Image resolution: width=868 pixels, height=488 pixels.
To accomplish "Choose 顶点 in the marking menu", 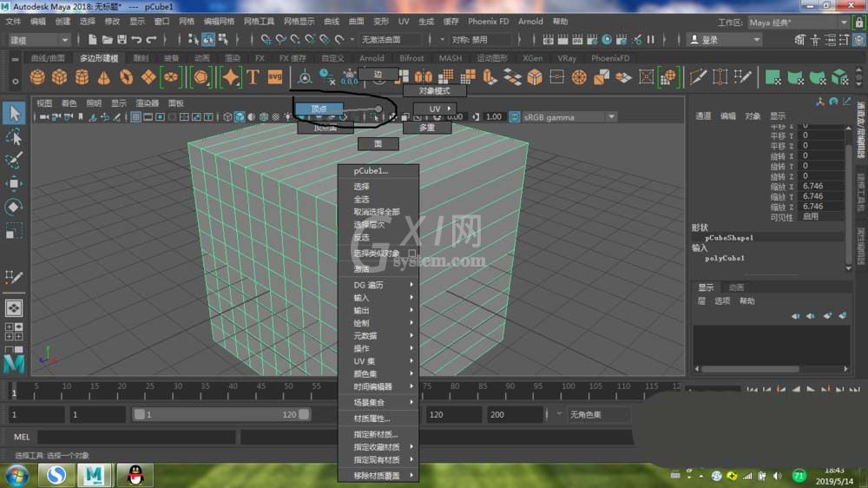I will tap(319, 109).
